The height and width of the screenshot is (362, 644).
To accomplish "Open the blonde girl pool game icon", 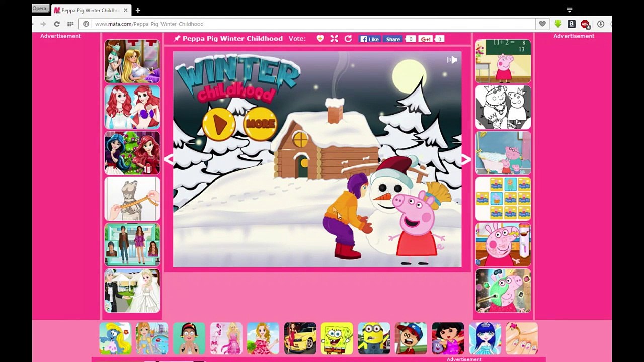I will (152, 338).
